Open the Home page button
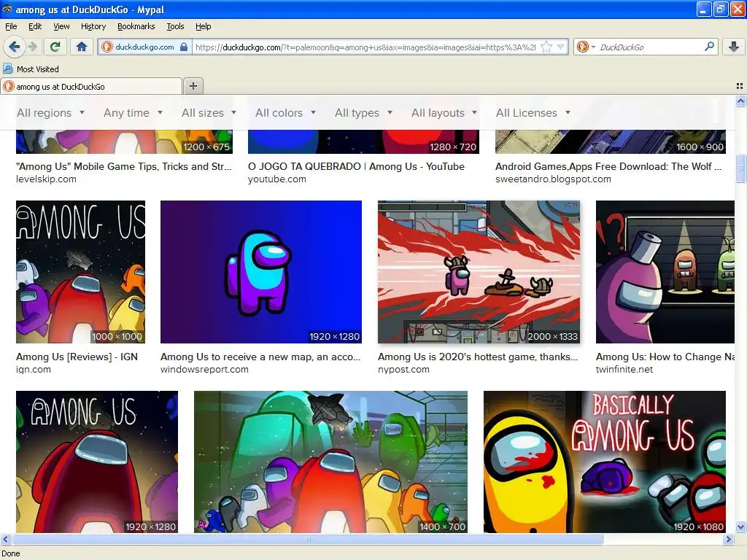Screen dimensions: 747x560 tap(82, 47)
